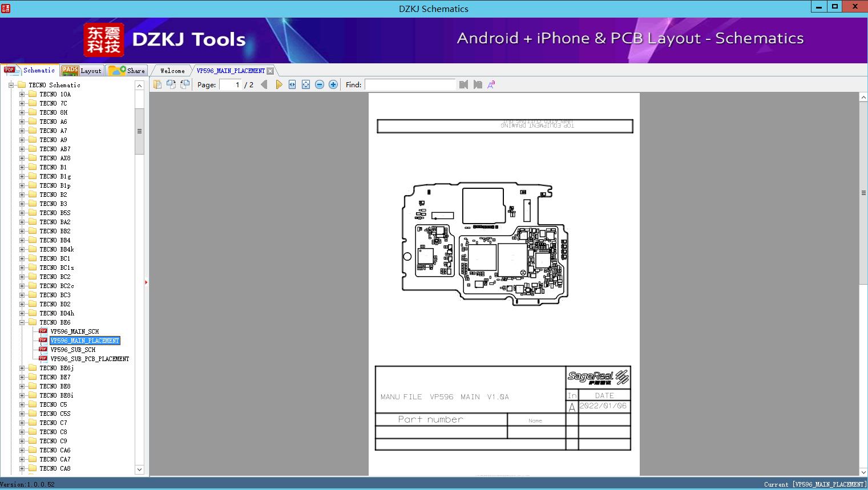Go to previous page arrow
Viewport: 868px width, 490px height.
(x=264, y=84)
